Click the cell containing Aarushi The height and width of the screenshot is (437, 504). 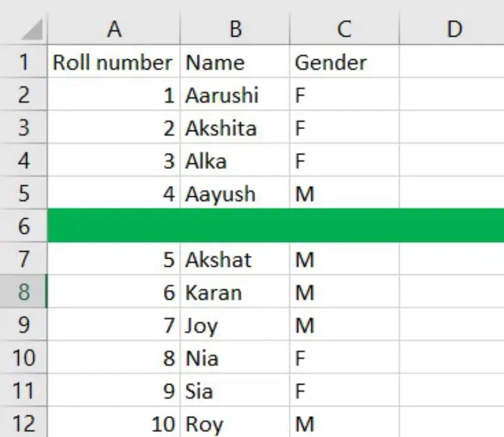[x=235, y=95]
